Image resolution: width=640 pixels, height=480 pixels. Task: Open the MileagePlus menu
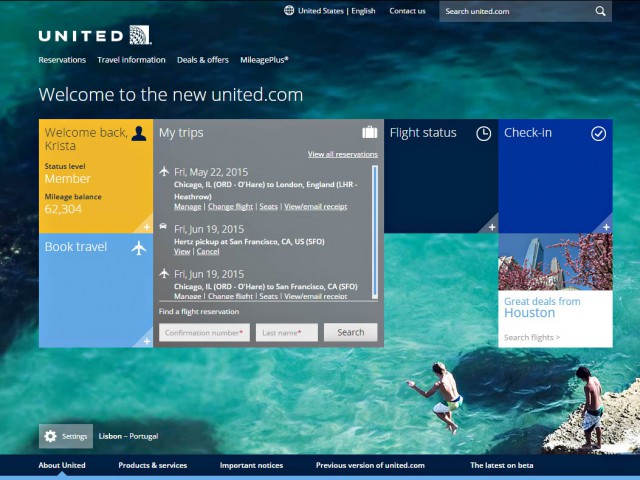pos(264,60)
